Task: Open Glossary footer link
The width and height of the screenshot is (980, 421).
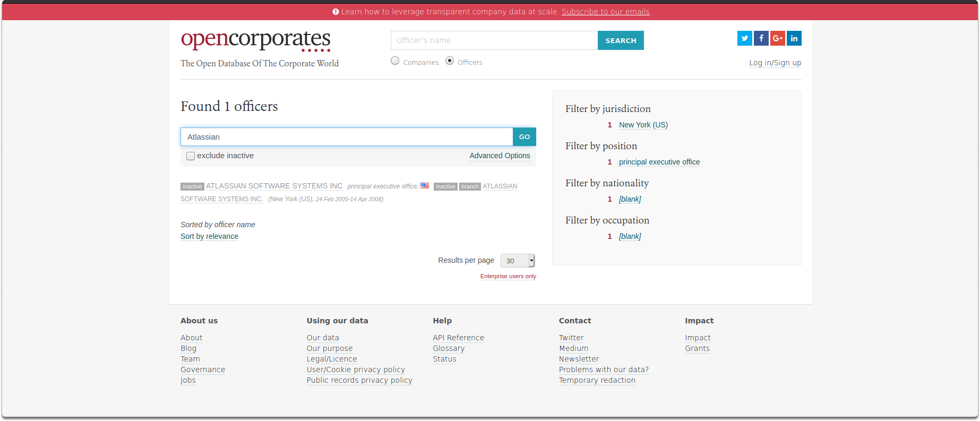Action: click(x=449, y=348)
